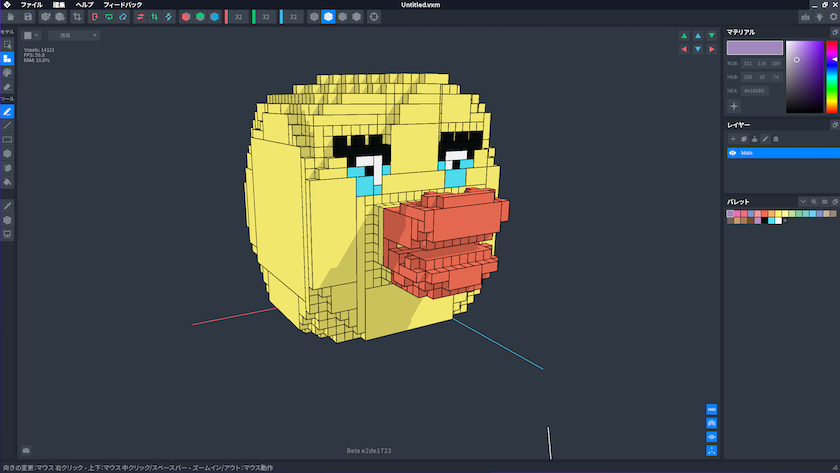The height and width of the screenshot is (473, 840).
Task: Open the ファイル menu
Action: click(x=31, y=5)
